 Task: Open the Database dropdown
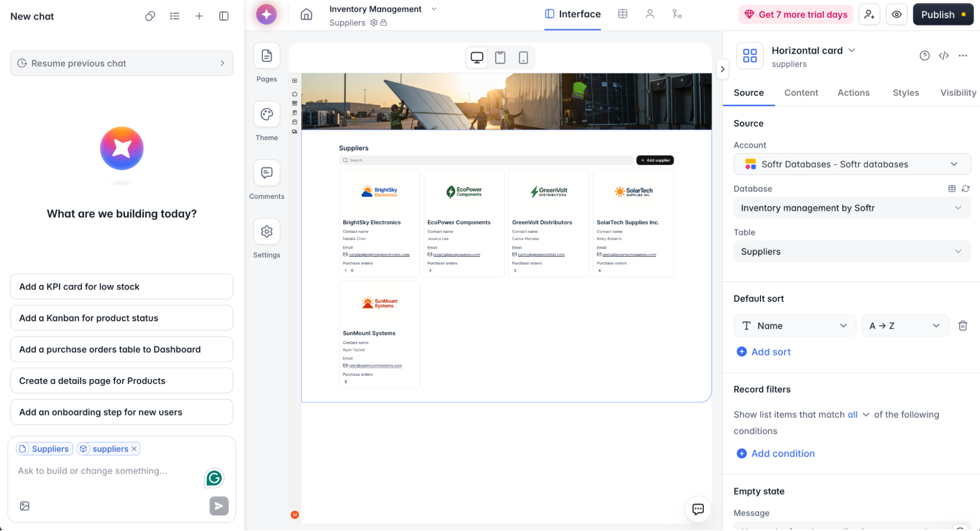click(x=852, y=208)
